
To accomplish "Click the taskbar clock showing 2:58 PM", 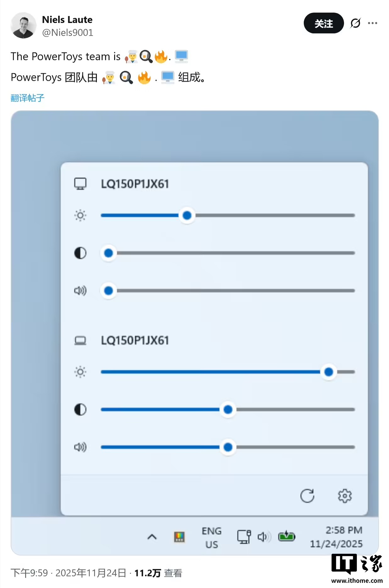I will 336,537.
